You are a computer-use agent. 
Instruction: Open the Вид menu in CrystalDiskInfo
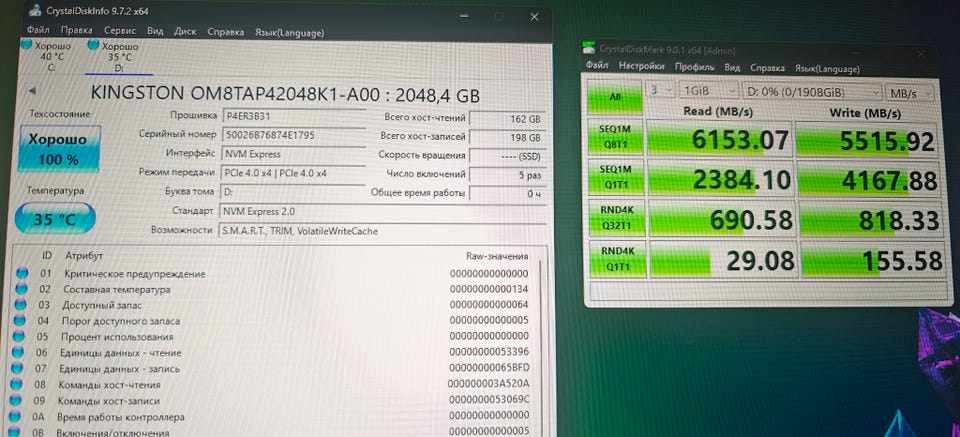pyautogui.click(x=155, y=31)
